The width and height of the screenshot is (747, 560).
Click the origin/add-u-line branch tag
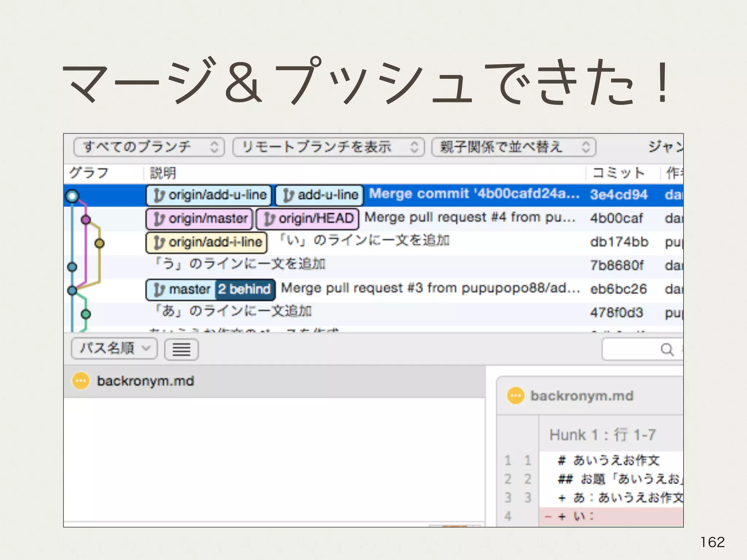click(209, 195)
